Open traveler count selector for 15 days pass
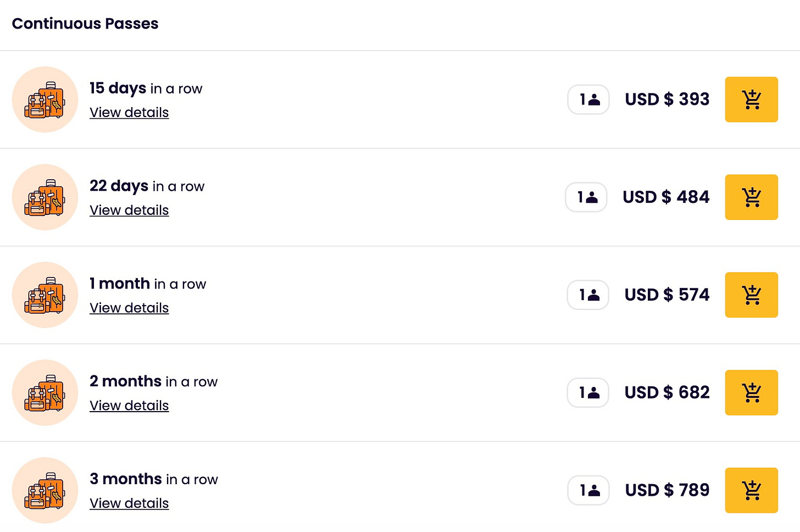This screenshot has width=800, height=532. click(x=588, y=99)
